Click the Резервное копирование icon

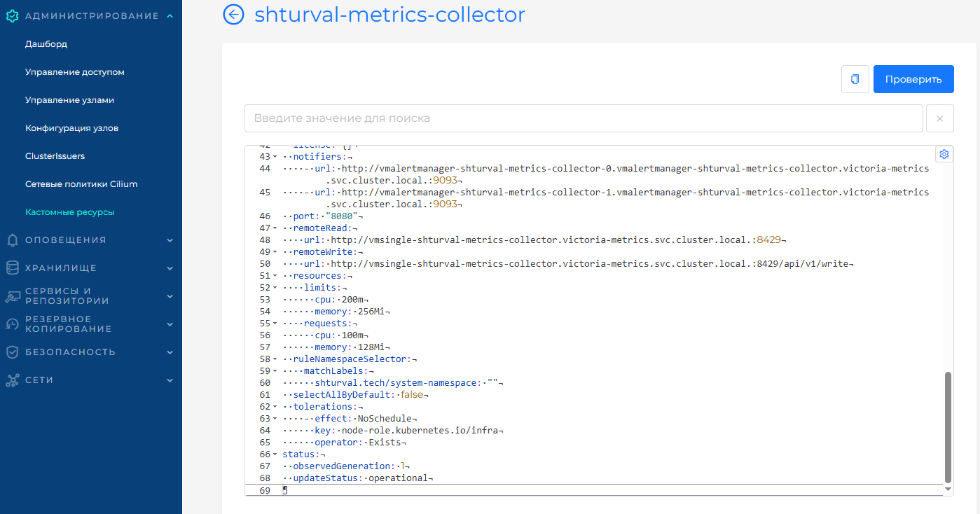coord(12,324)
